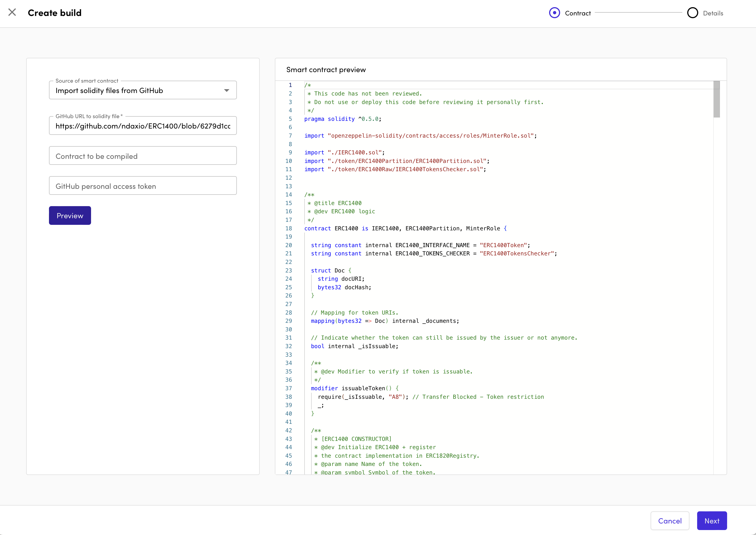This screenshot has width=756, height=535.
Task: Click the MinterRole.sol import line
Action: coord(420,136)
